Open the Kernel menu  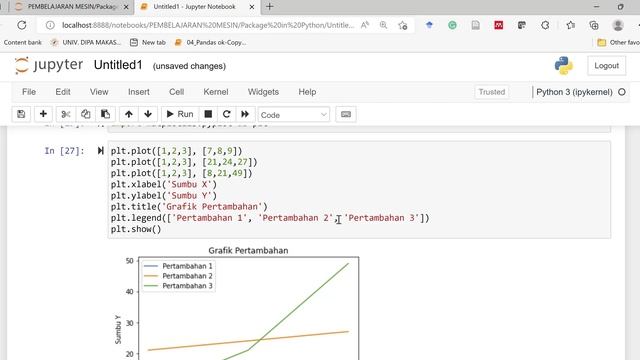pos(216,92)
